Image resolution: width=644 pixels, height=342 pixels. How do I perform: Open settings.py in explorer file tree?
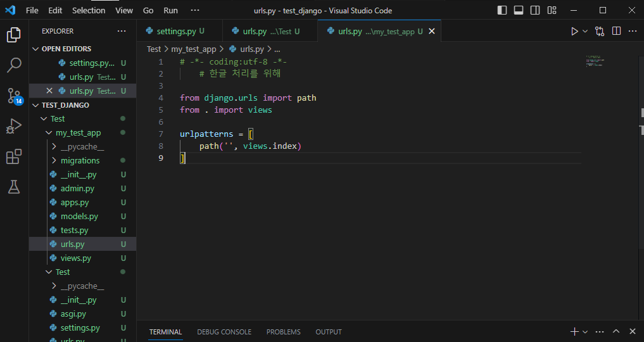(82, 328)
